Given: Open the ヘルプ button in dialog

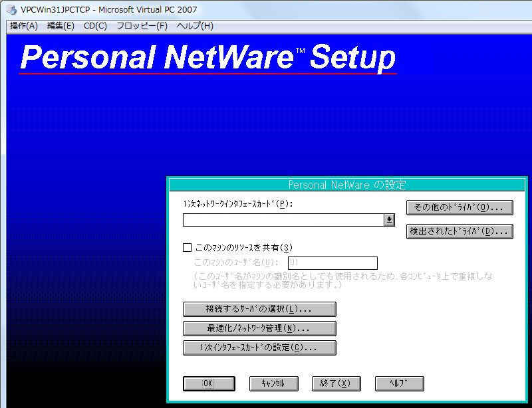Looking at the screenshot, I should pyautogui.click(x=400, y=383).
